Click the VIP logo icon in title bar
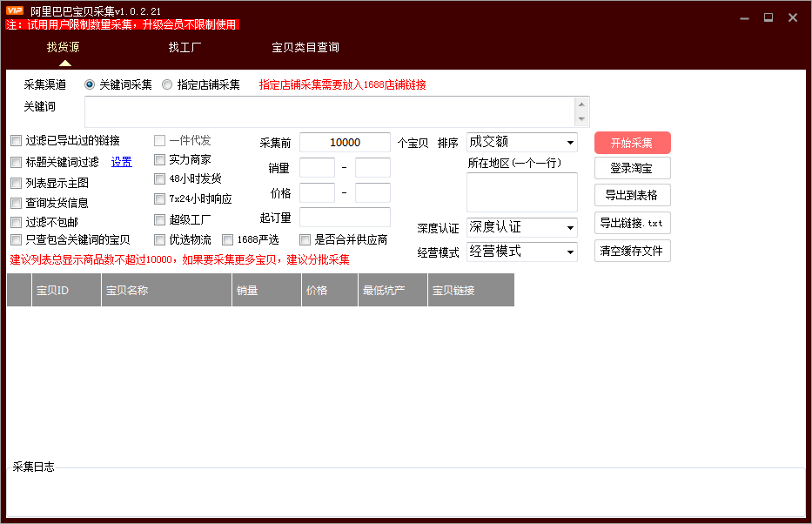 [15, 10]
